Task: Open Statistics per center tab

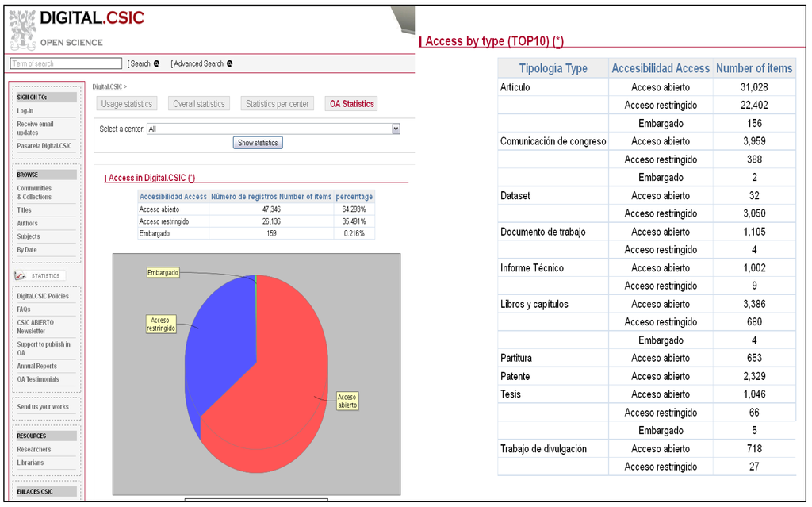Action: tap(277, 104)
